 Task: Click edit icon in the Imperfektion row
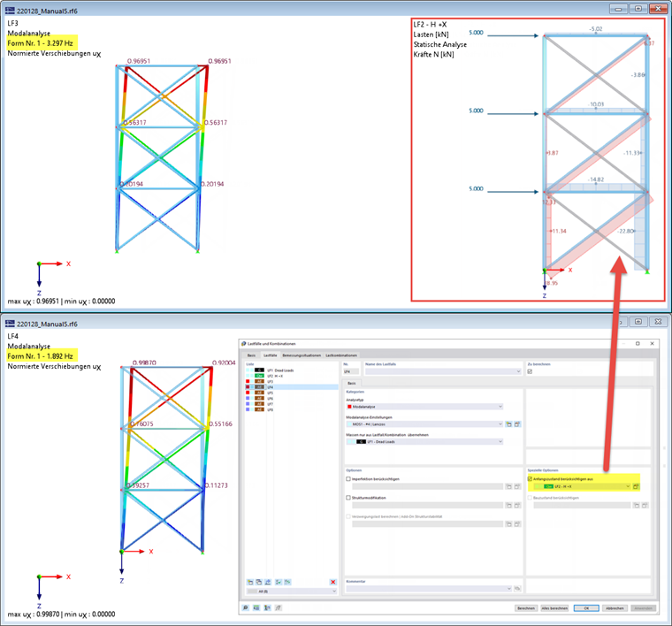(x=517, y=486)
